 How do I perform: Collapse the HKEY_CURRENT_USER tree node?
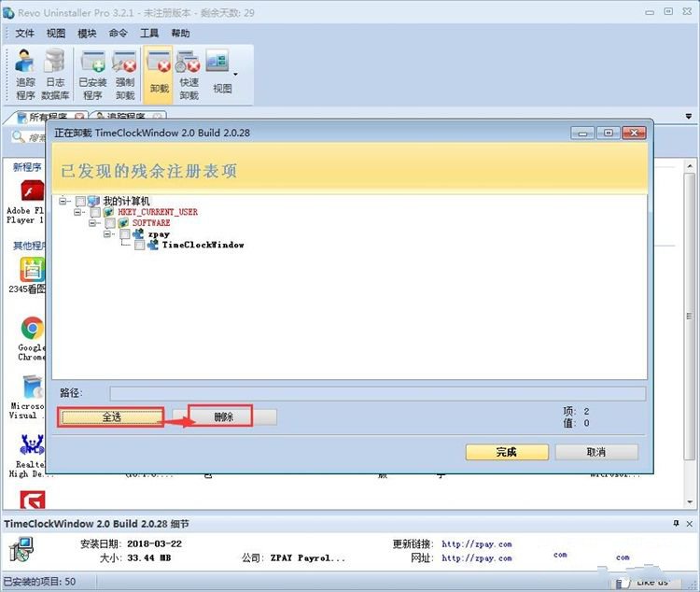[x=77, y=212]
